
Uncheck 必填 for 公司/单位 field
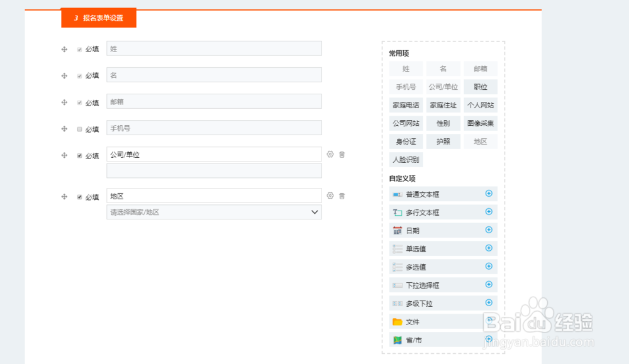pos(79,155)
